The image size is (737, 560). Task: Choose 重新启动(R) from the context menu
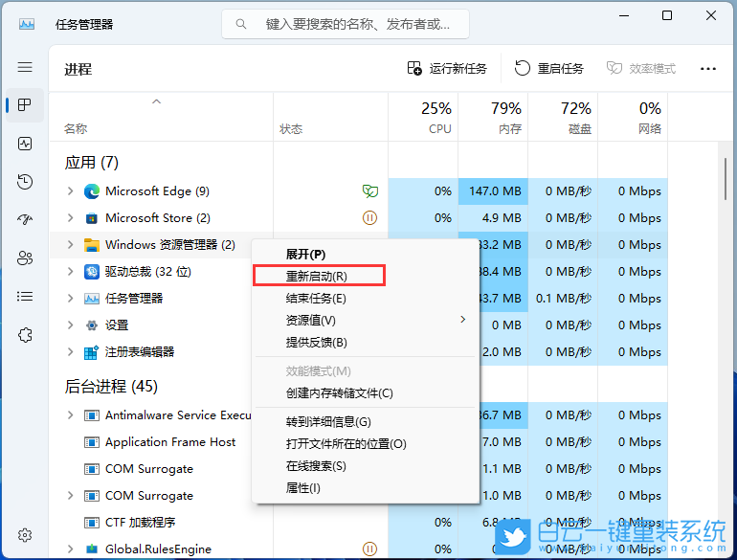pyautogui.click(x=318, y=276)
